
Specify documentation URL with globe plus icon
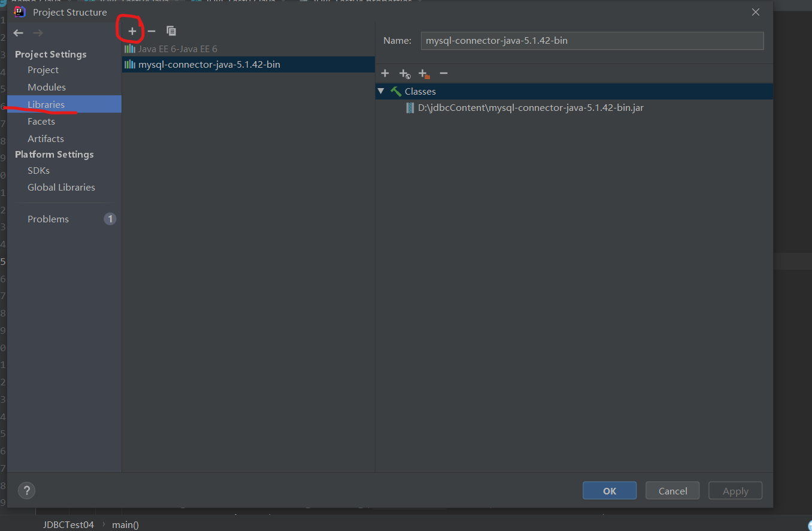[x=405, y=74]
